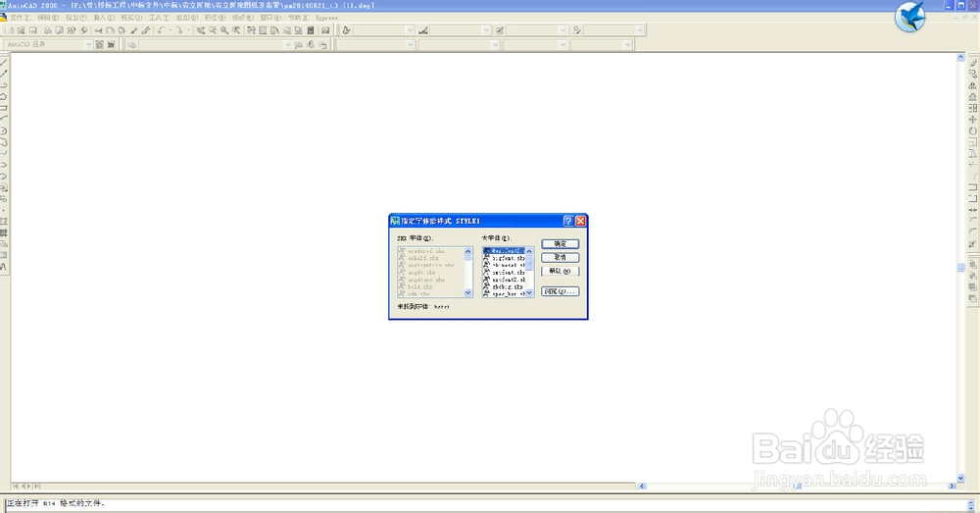980x513 pixels.
Task: Click the Open file toolbar icon
Action: tap(21, 30)
